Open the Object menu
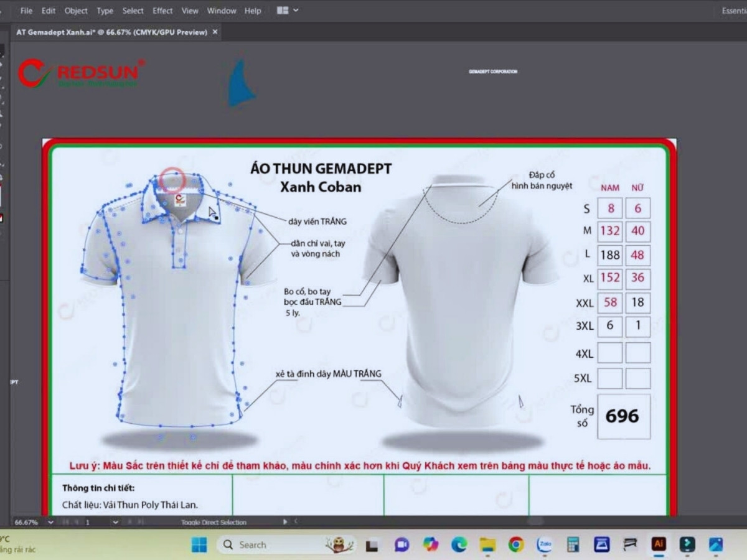747x560 pixels. pyautogui.click(x=76, y=11)
